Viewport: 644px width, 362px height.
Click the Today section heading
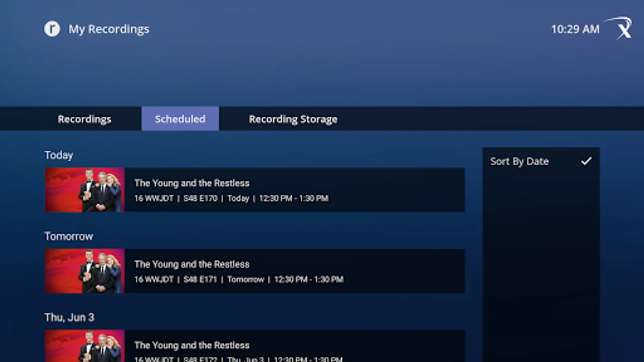pos(59,155)
